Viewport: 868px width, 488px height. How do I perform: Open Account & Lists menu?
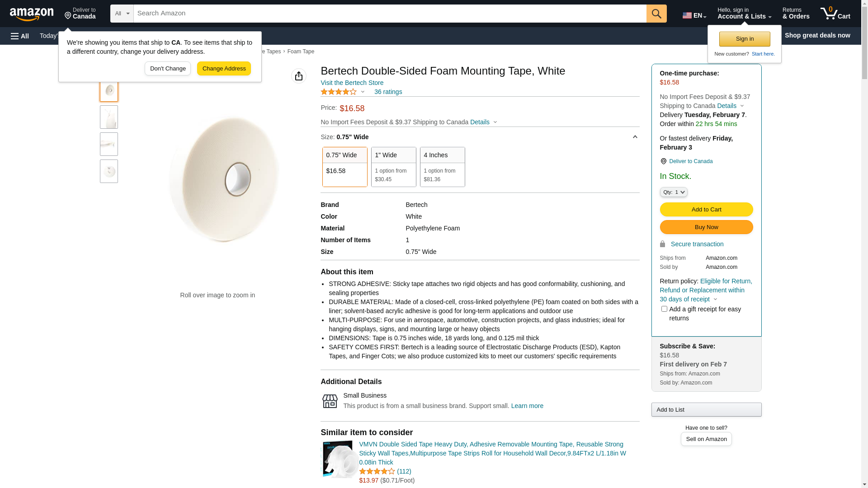pyautogui.click(x=744, y=14)
